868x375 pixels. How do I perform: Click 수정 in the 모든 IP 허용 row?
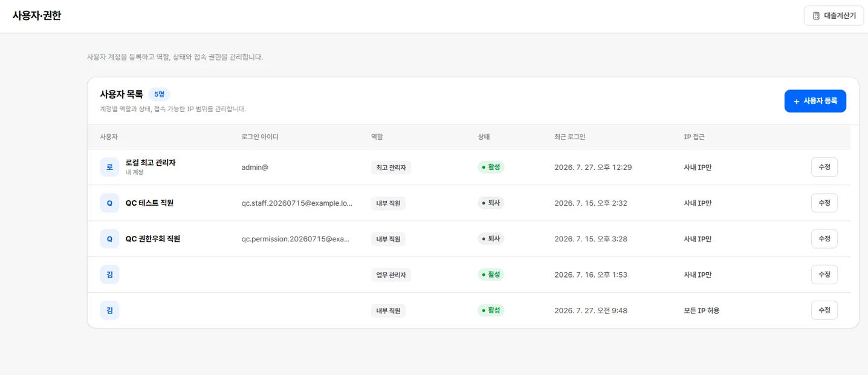point(824,310)
